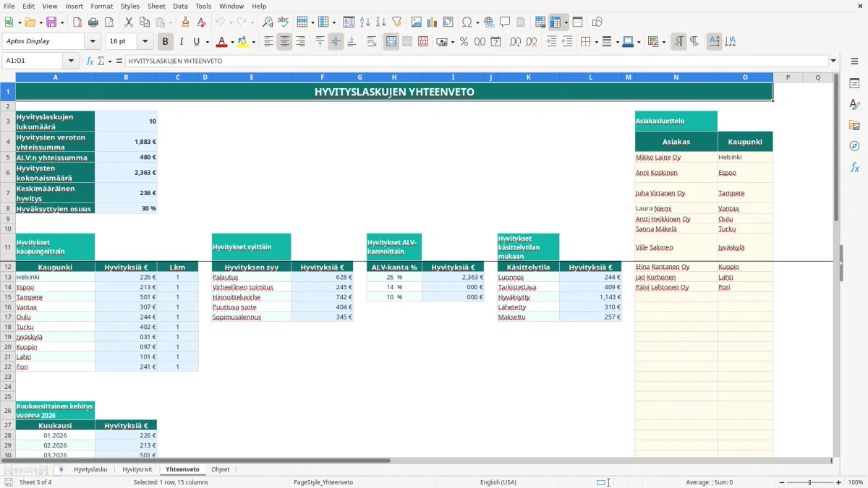Toggle the AutoFilter funnel icon
Viewport: 868px width, 488px height.
click(396, 22)
